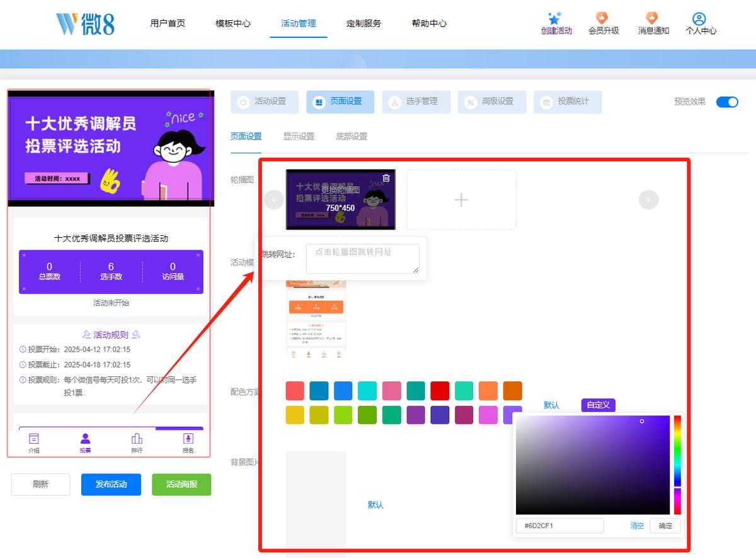Select the pure red color swatch
Viewport: 756px width, 558px height.
[440, 391]
